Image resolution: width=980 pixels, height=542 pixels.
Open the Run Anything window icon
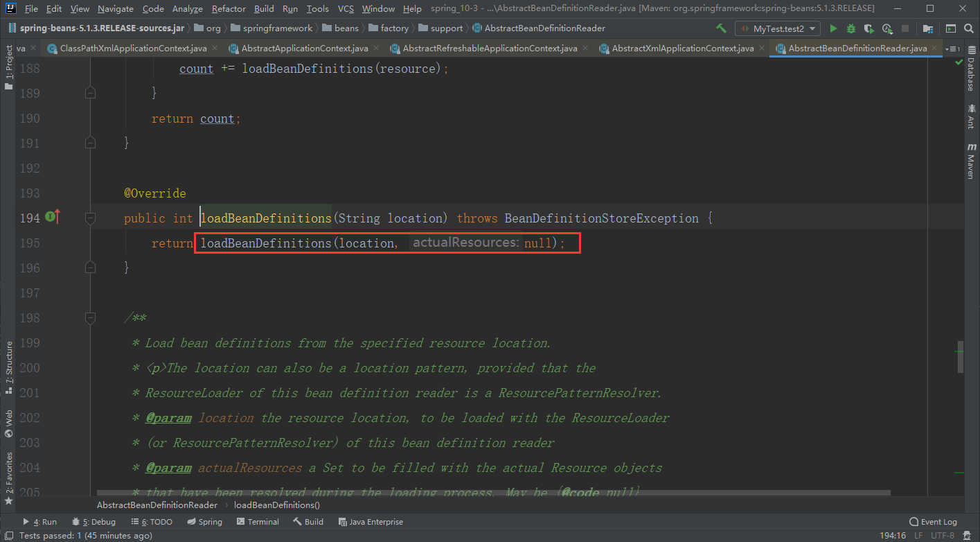[951, 28]
